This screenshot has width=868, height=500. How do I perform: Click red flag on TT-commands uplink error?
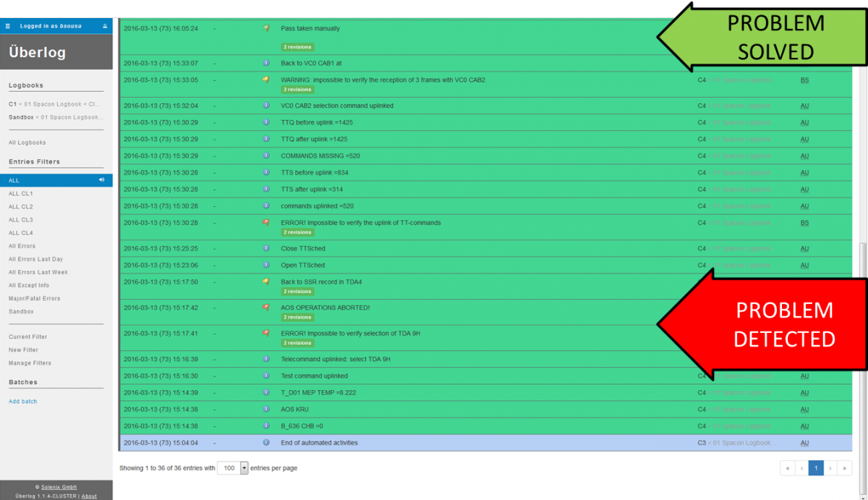(x=265, y=223)
